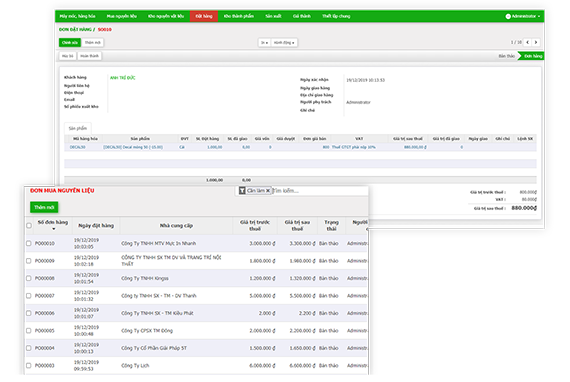Click the 3.300.000 ₫ amount cell
Screen dimensions: 570x382
point(302,244)
